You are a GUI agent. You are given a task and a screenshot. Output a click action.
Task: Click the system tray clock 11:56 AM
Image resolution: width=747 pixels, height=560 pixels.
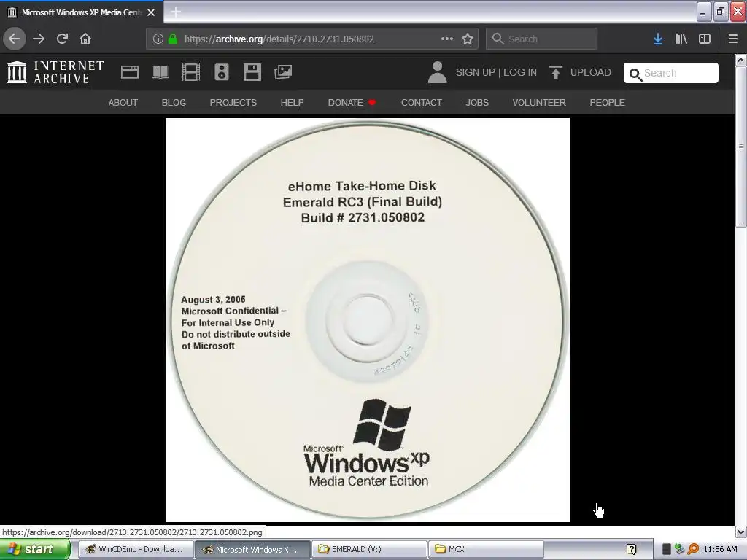720,549
